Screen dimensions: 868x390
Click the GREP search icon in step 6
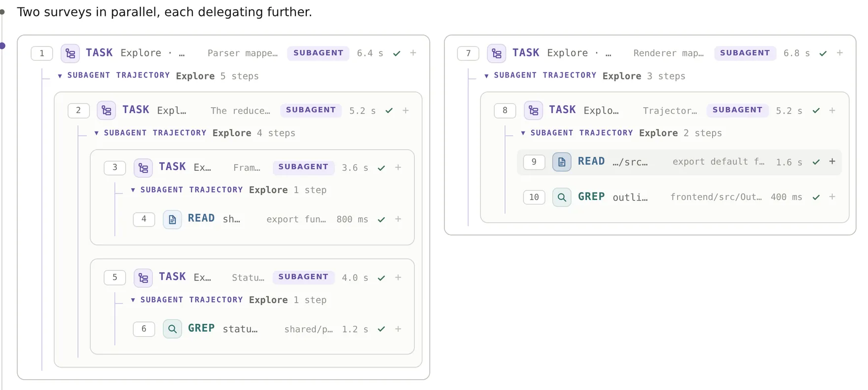coord(172,329)
